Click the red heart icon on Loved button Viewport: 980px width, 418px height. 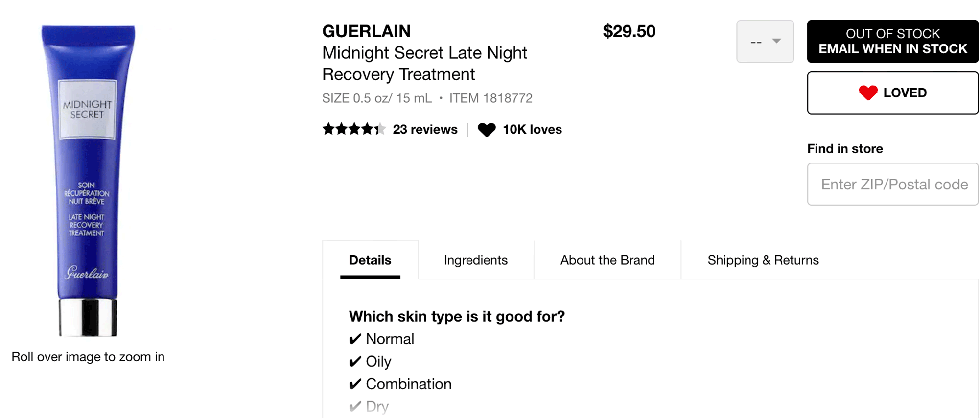tap(868, 93)
